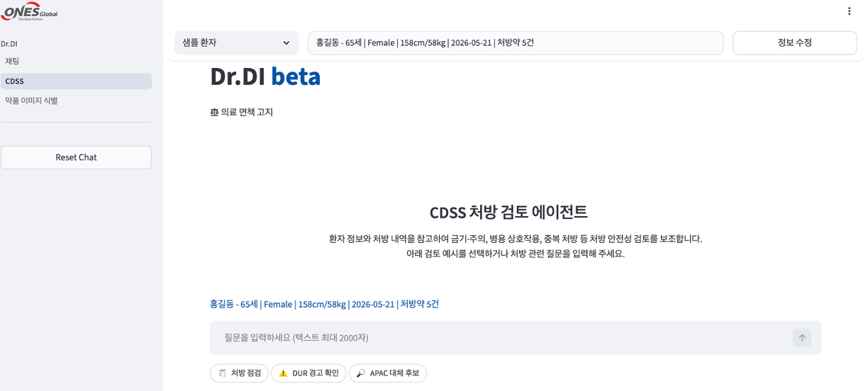Open 약품 이미지 식별 page
The image size is (868, 391).
click(x=76, y=101)
